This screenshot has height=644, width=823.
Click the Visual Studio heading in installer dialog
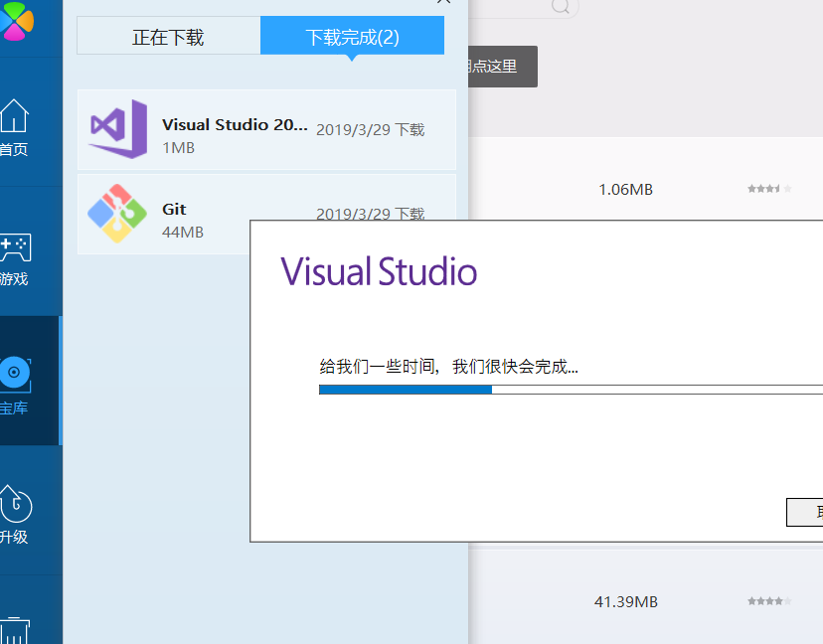[379, 271]
